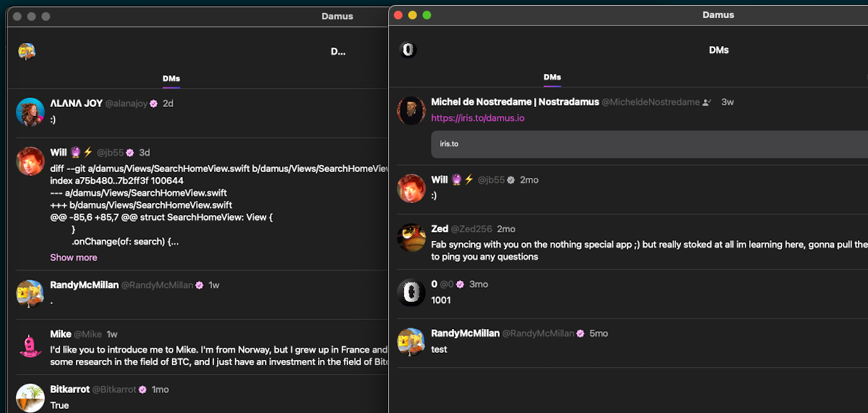The width and height of the screenshot is (868, 413).
Task: Click the 3w timestamp on Michel's message
Action: coord(728,102)
